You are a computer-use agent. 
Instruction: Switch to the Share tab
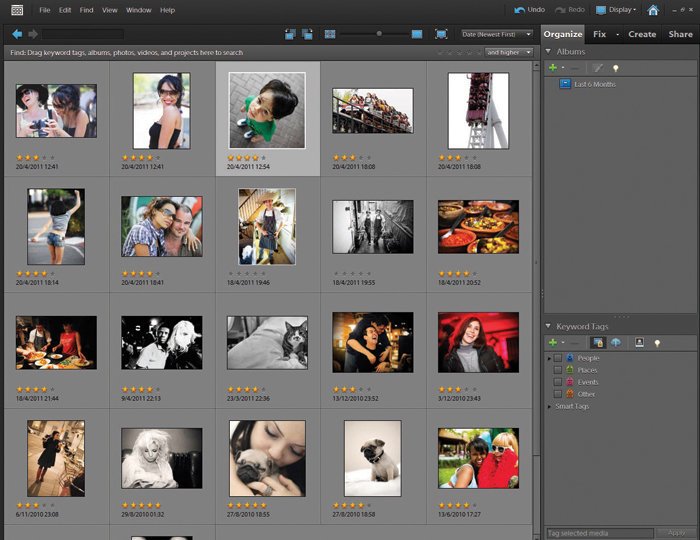click(680, 34)
